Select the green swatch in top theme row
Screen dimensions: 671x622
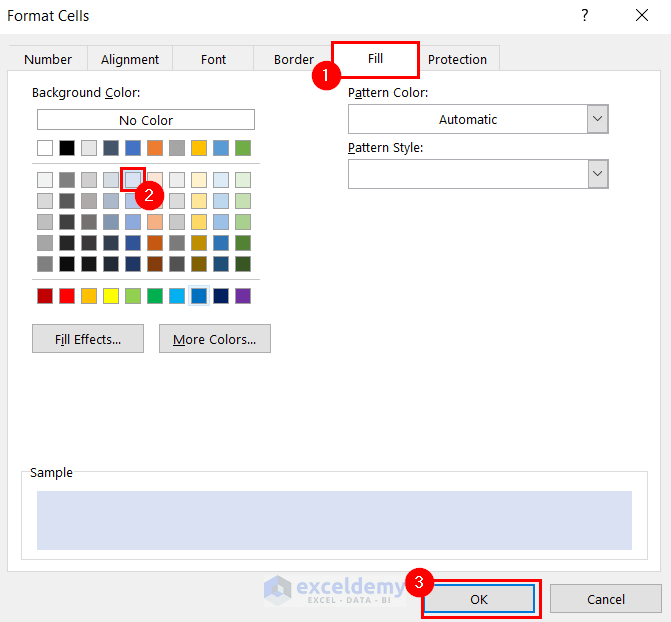pos(243,148)
